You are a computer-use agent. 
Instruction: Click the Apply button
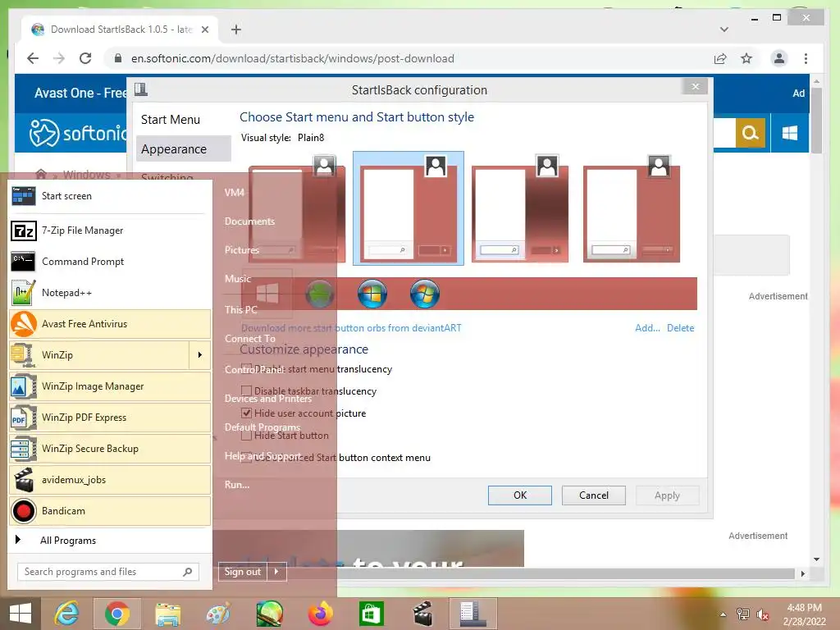(x=668, y=495)
